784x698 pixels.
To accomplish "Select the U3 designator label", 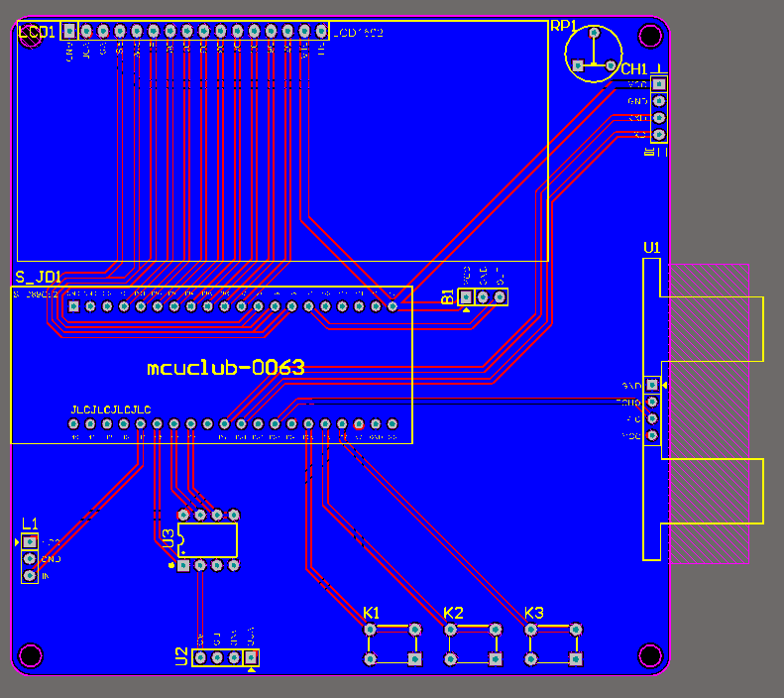I will point(169,538).
